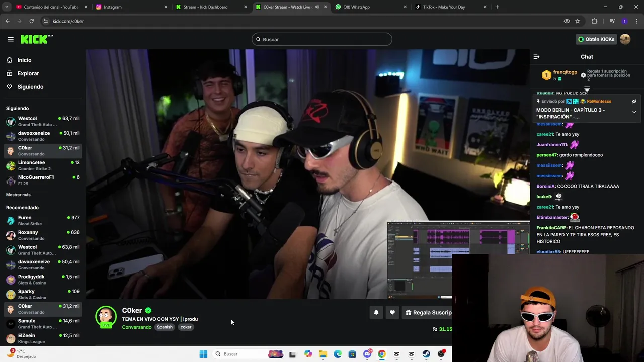The height and width of the screenshot is (362, 644).
Task: Open ElZeein recommended channel
Action: pos(43,338)
